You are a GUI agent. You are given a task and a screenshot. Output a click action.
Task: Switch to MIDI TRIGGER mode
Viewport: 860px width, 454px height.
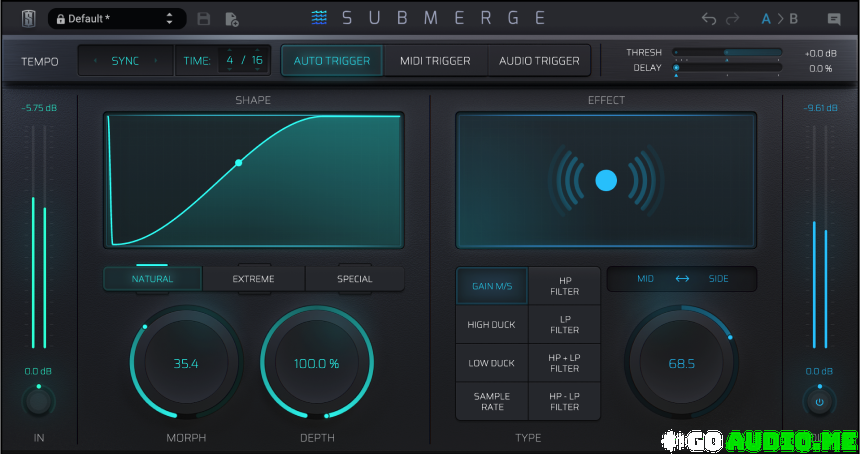435,60
